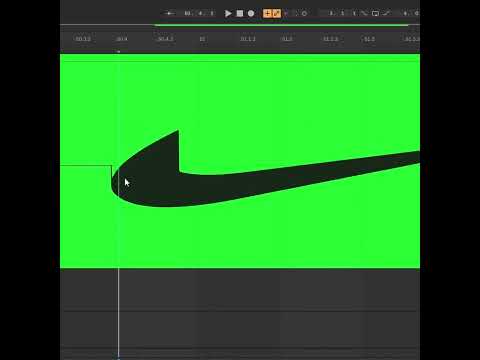Click the session record circle icon

click(304, 14)
